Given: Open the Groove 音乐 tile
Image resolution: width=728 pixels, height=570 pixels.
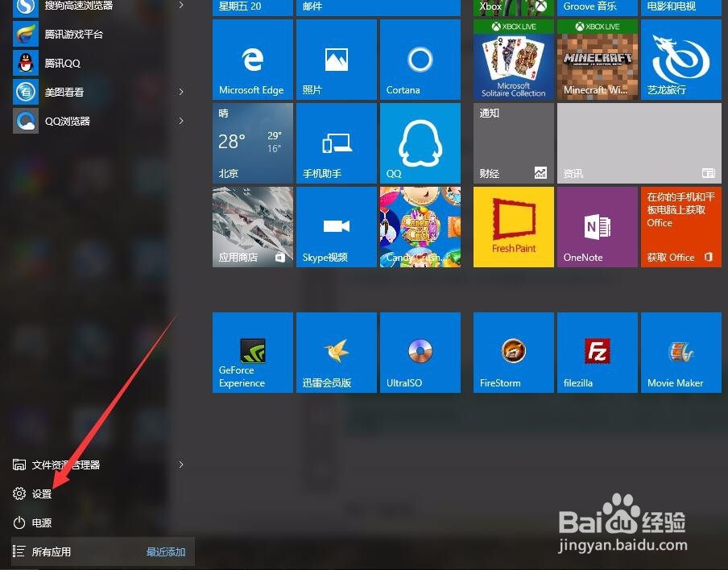Looking at the screenshot, I should pos(597,8).
